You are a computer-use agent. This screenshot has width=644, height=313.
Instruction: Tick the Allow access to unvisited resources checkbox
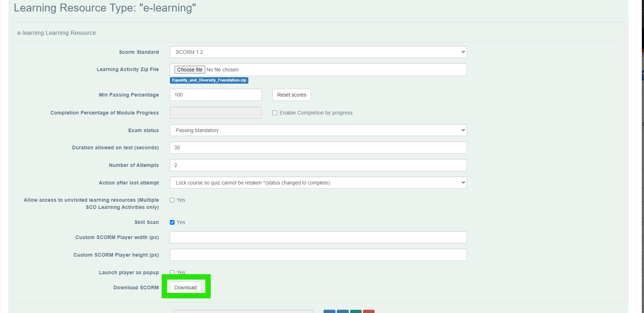point(172,200)
